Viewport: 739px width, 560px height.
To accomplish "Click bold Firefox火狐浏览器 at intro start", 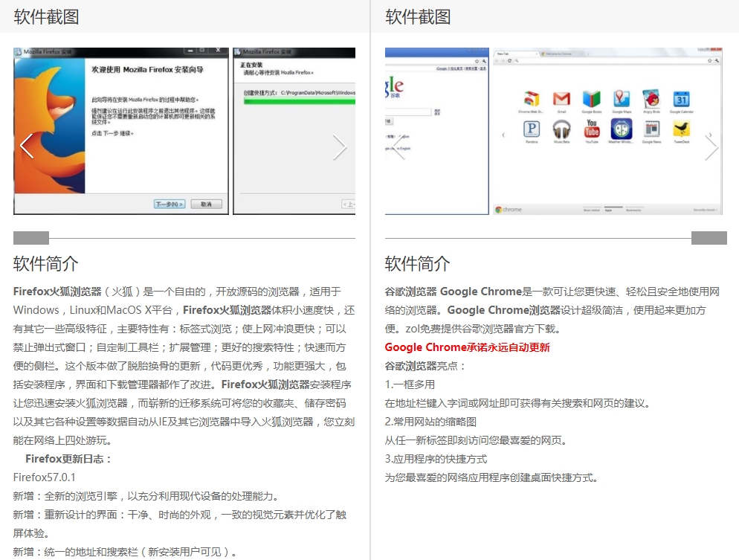I will 57,292.
